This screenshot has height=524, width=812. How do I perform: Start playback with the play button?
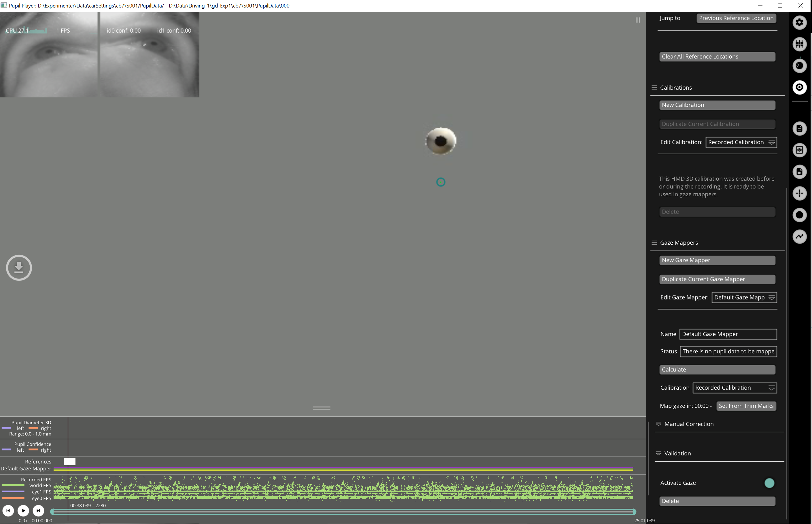tap(23, 510)
